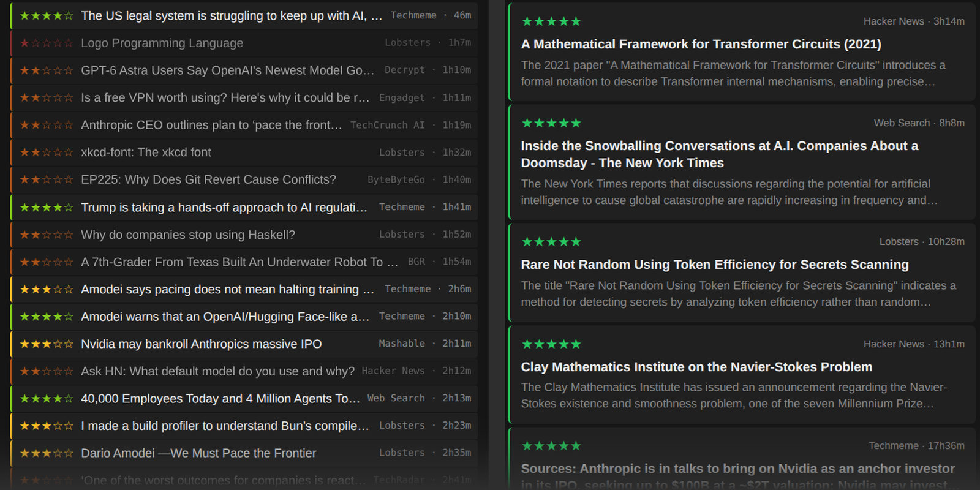The height and width of the screenshot is (490, 980).
Task: Click the stars next to 'Dario Amodei —We Must Pace'
Action: click(47, 453)
